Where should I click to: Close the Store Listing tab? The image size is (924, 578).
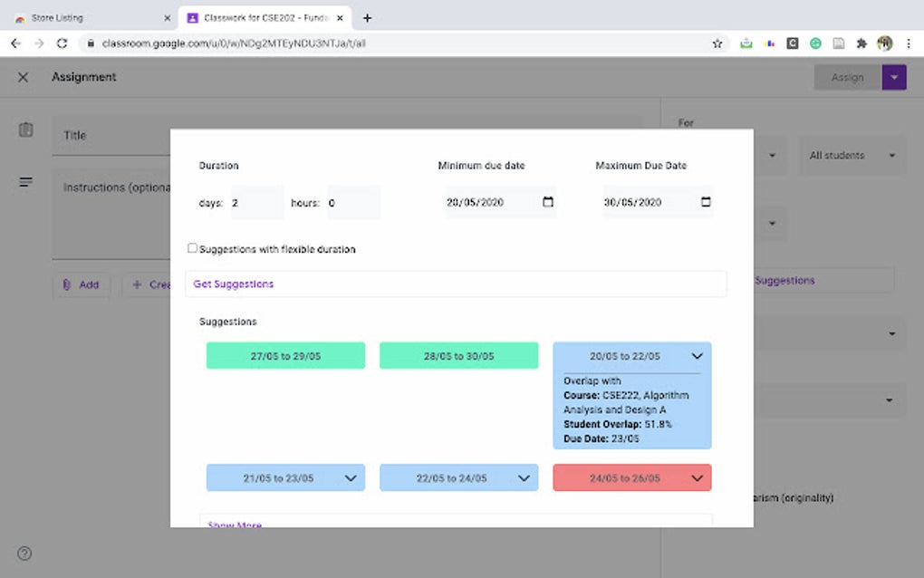[x=168, y=18]
